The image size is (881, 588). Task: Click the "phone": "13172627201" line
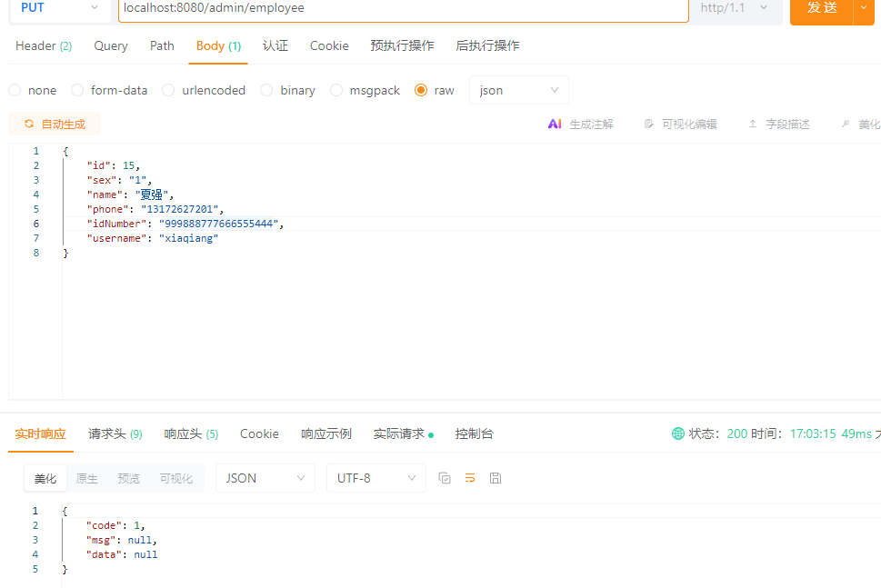[155, 209]
